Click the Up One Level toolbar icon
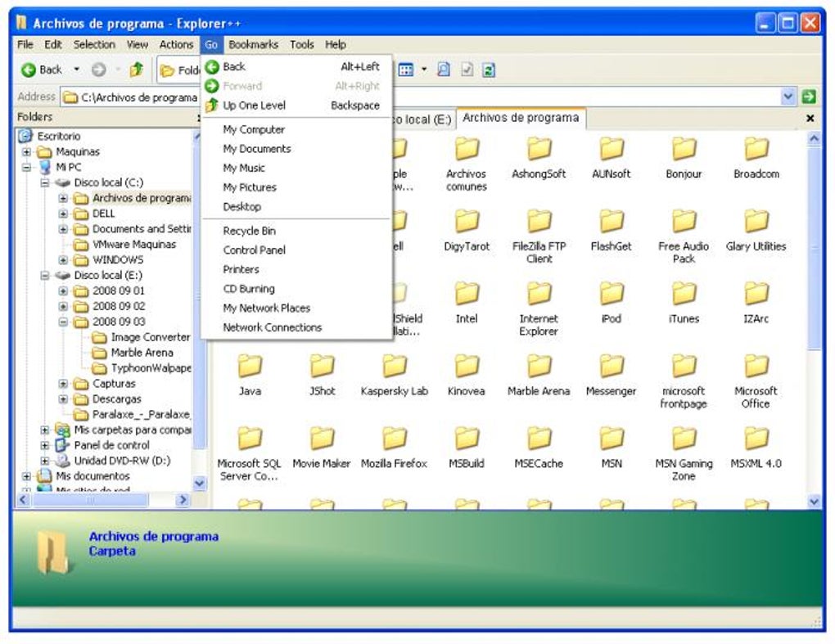Viewport: 835px width, 644px height. 137,70
